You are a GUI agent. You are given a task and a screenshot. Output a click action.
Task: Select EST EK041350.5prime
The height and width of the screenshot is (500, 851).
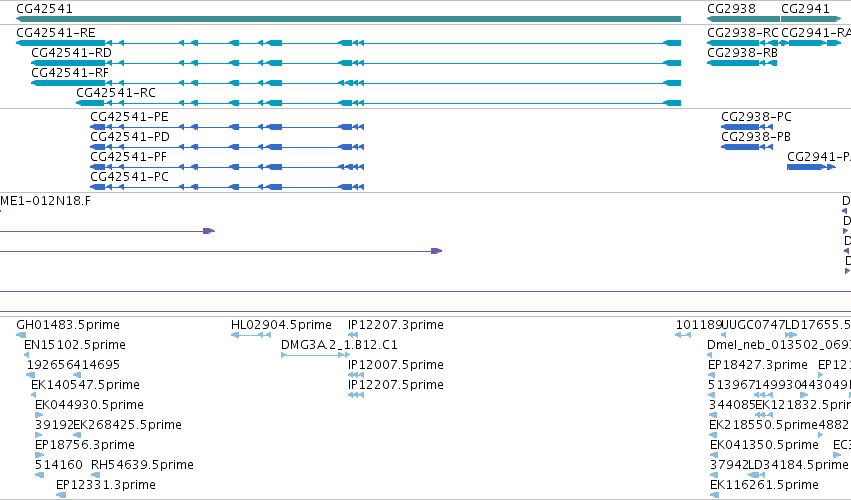click(x=764, y=445)
